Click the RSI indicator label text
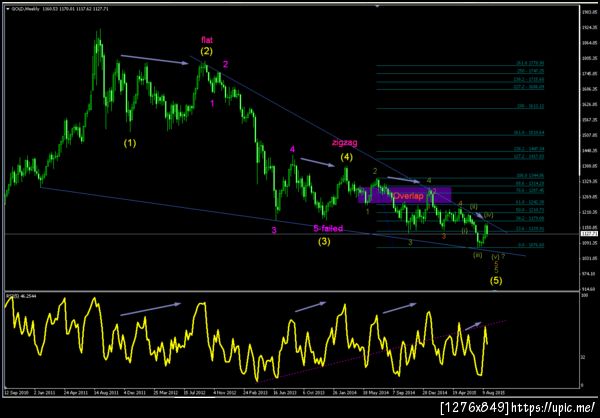 19,296
